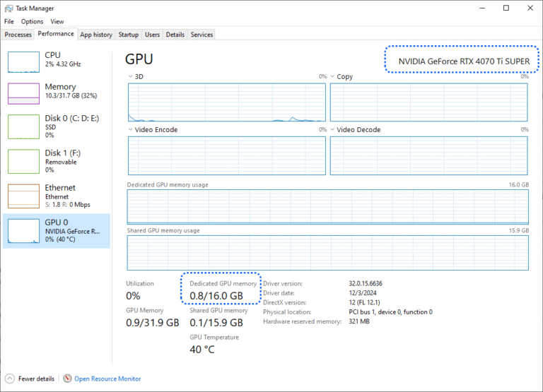The image size is (543, 392).
Task: Click the 321 MB hardware reserved value
Action: point(359,321)
